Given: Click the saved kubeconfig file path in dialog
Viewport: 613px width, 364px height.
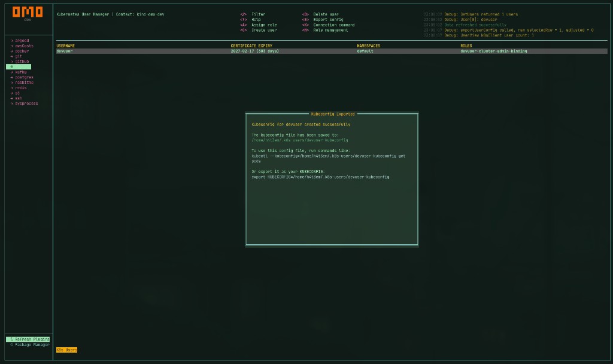Looking at the screenshot, I should click(299, 140).
